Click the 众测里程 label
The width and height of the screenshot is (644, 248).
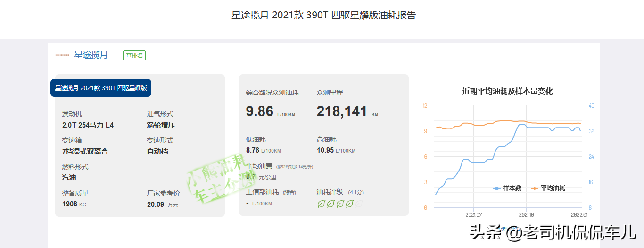(x=330, y=93)
